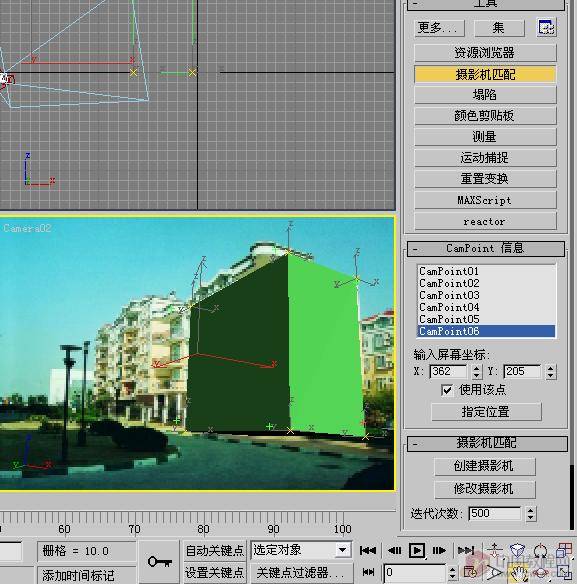Select CamPoint01 in the list
The image size is (577, 584).
coord(486,271)
